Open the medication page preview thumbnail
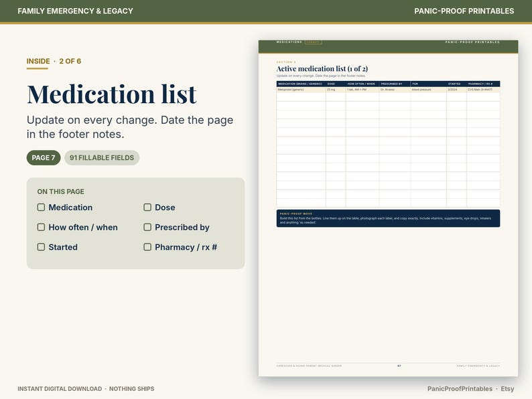Screen dimensions: 532x399 (x=388, y=208)
